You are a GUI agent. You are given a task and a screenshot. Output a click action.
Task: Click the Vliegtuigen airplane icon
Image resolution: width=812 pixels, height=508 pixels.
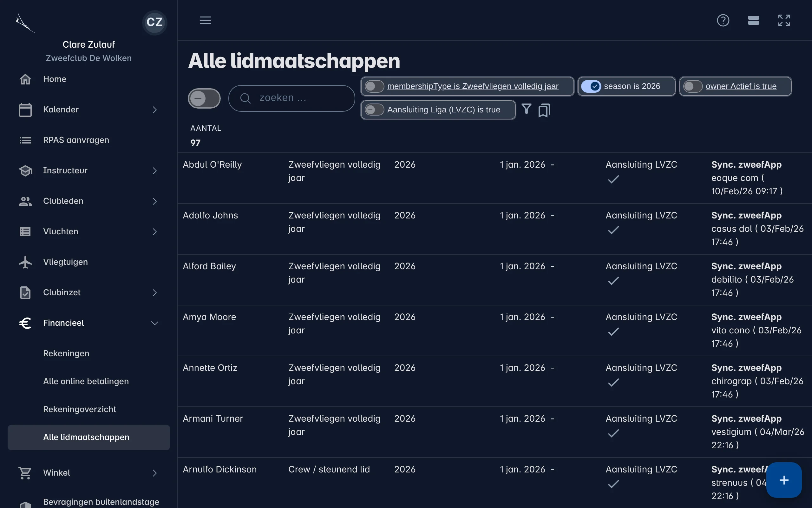pos(25,262)
